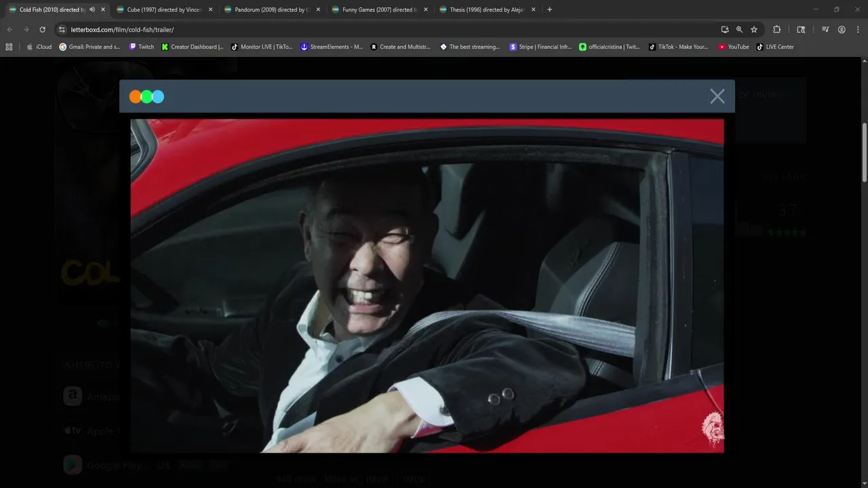Switch to the Cube (1997) tab

pyautogui.click(x=165, y=9)
